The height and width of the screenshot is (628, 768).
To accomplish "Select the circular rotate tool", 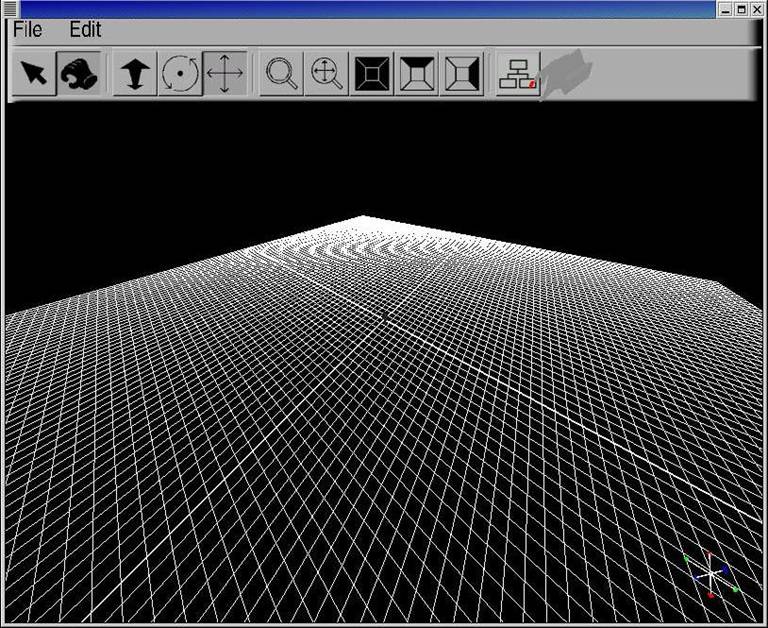I will click(x=180, y=73).
